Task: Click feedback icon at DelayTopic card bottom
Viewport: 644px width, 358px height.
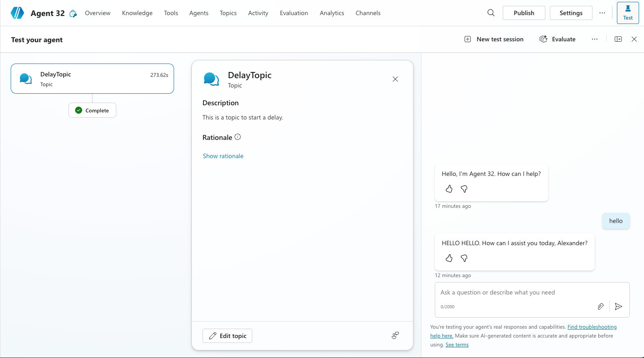Action: 395,336
